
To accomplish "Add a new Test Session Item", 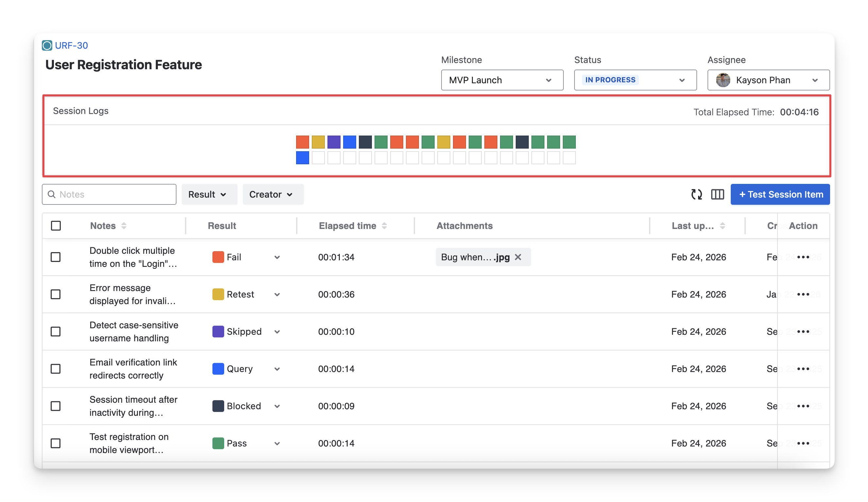I will tap(780, 195).
